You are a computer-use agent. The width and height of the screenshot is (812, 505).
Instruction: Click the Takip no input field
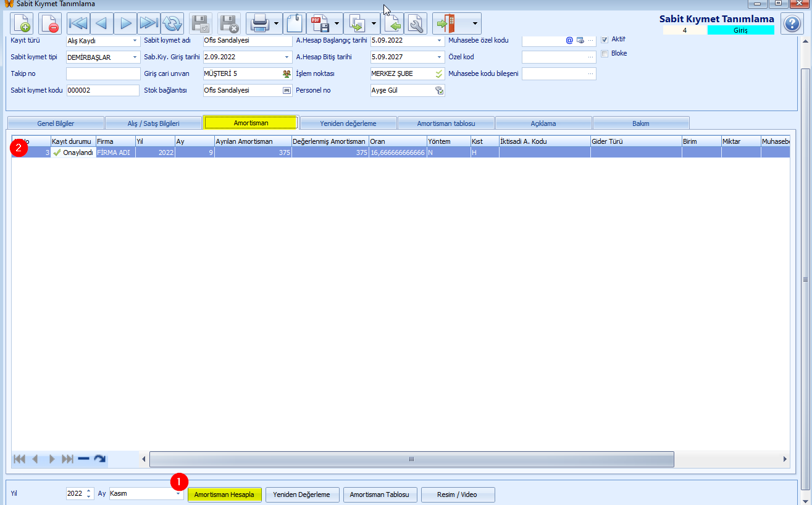[x=103, y=74]
